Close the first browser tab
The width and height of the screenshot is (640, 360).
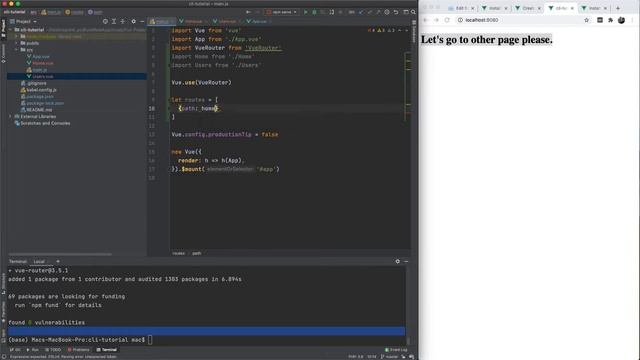pyautogui.click(x=473, y=8)
